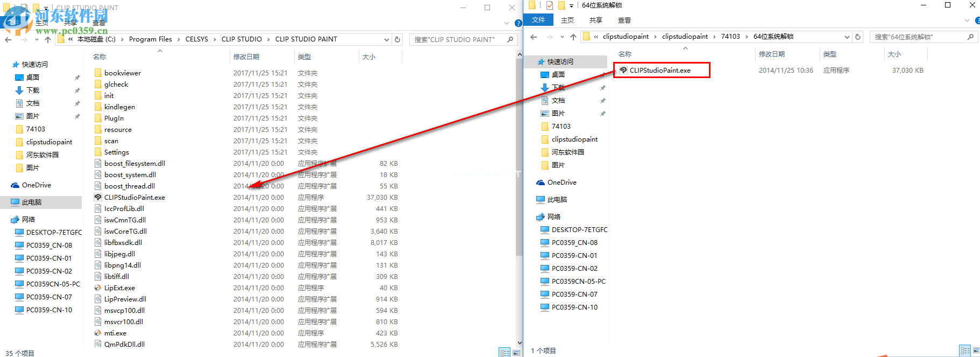
Task: Switch the left window to large thumbnails view
Action: click(516, 353)
